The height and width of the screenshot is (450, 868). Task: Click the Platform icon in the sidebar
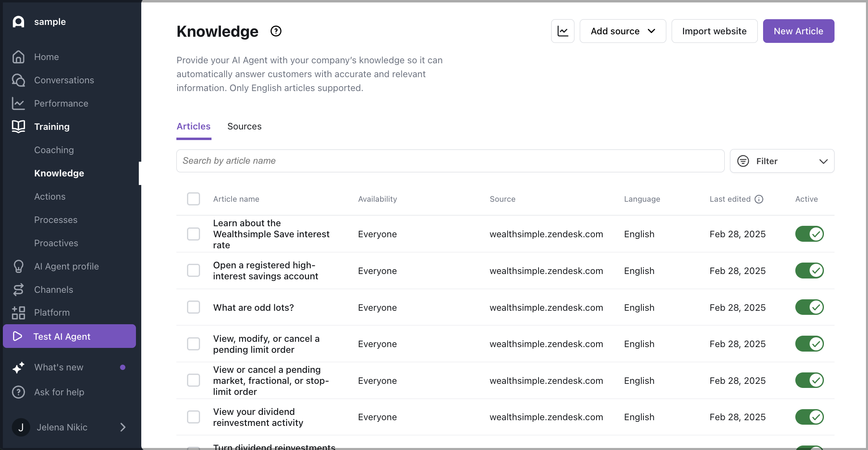point(18,312)
